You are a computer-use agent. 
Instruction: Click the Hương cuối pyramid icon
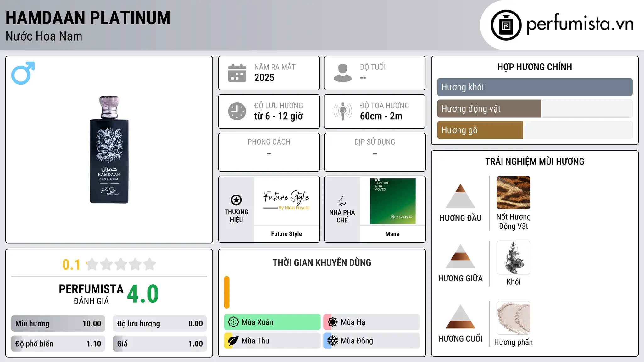click(x=460, y=316)
